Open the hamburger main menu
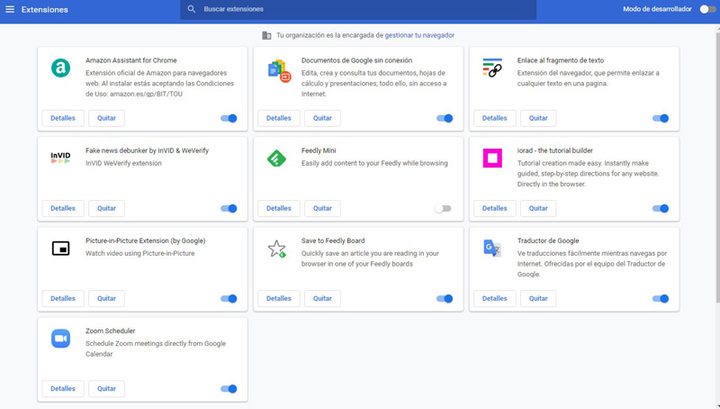This screenshot has width=720, height=409. pyautogui.click(x=10, y=9)
